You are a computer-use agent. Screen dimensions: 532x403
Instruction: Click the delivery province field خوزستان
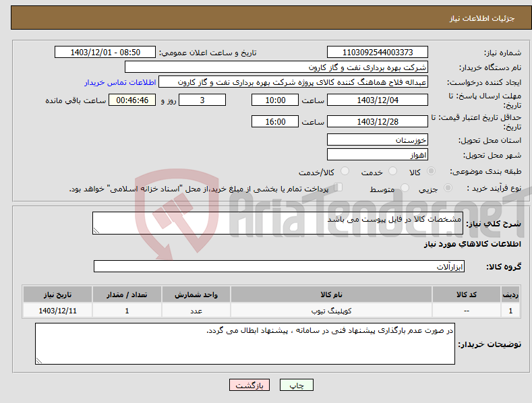378,139
